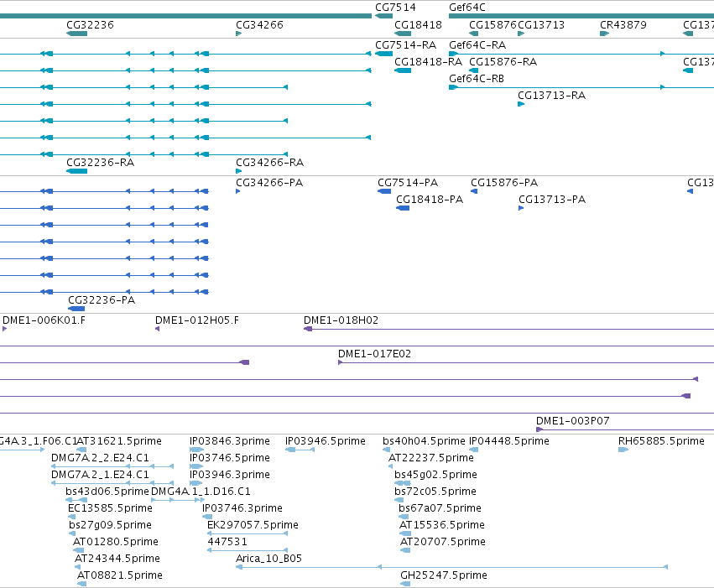Select transcript CG32236-RA
Screen dimensions: 714x588
point(100,163)
